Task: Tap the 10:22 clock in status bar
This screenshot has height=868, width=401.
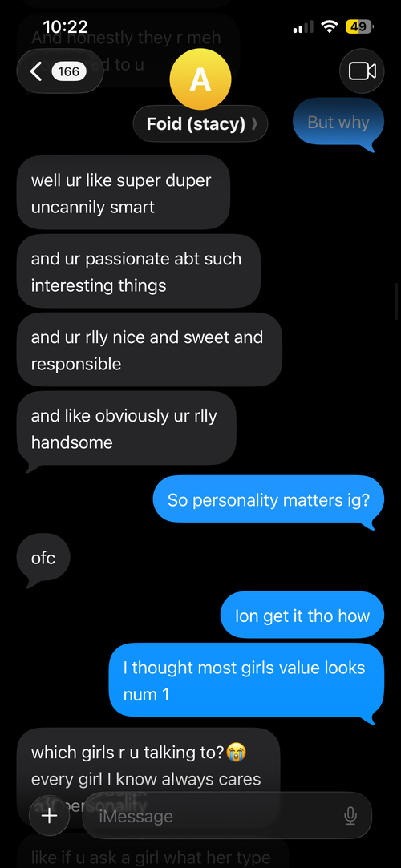Action: tap(65, 26)
